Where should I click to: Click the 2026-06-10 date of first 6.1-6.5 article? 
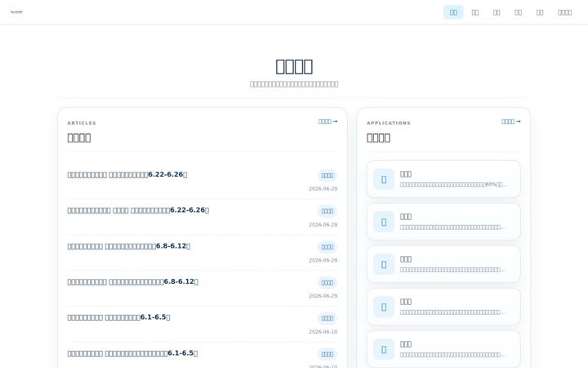pyautogui.click(x=323, y=332)
